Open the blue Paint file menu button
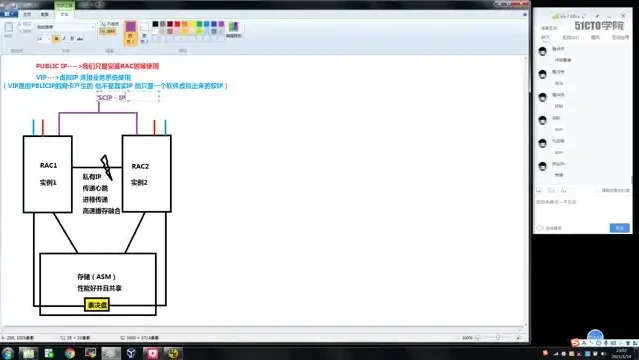 pyautogui.click(x=9, y=14)
